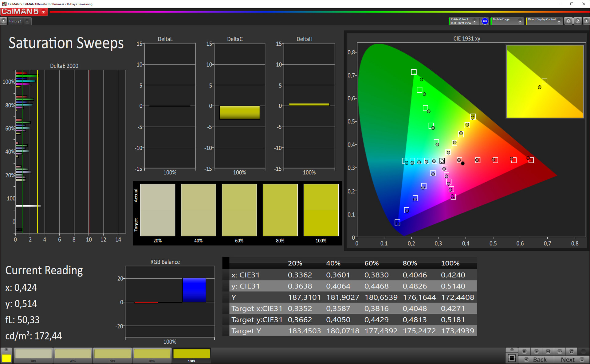Select the 40% saturation swatch in bottom strip
The height and width of the screenshot is (364, 590).
[73, 355]
